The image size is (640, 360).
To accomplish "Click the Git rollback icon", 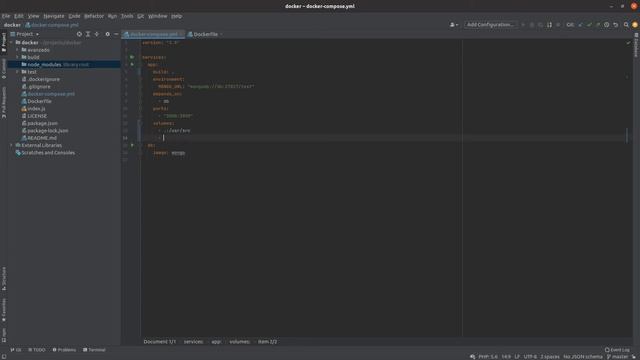I will (616, 25).
